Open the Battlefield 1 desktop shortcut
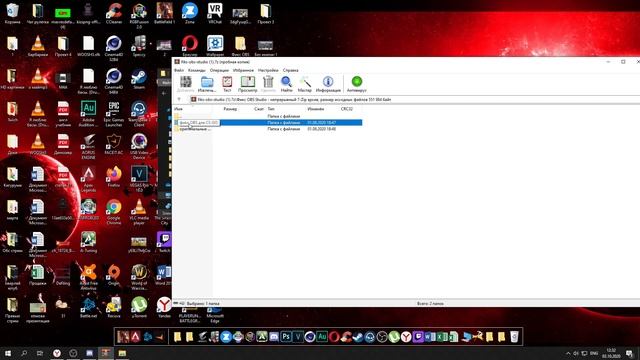This screenshot has width=640, height=360. 164,13
